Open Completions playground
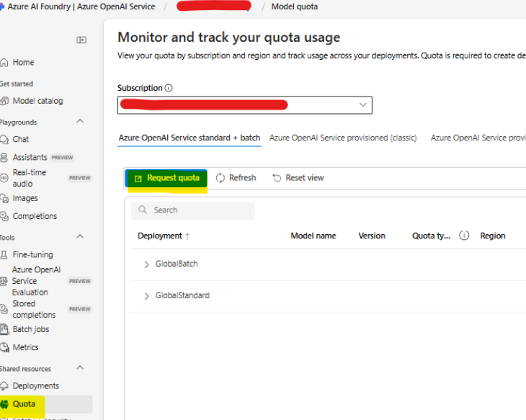The height and width of the screenshot is (420, 526). point(35,216)
